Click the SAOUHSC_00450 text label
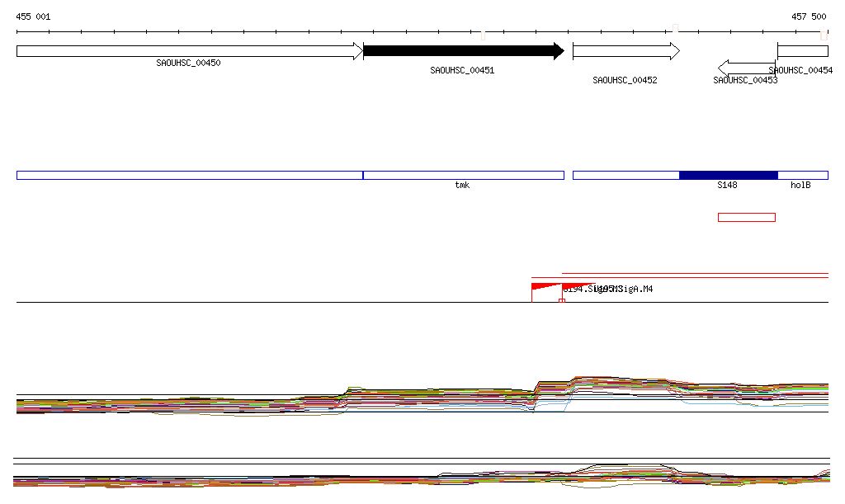This screenshot has height=504, width=845. [x=188, y=63]
